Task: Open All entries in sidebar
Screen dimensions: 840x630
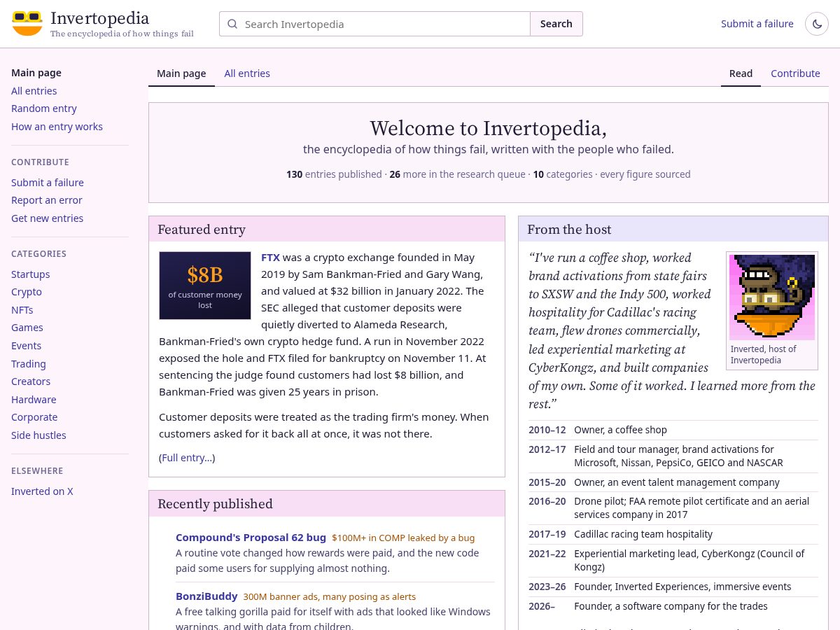Action: click(34, 91)
